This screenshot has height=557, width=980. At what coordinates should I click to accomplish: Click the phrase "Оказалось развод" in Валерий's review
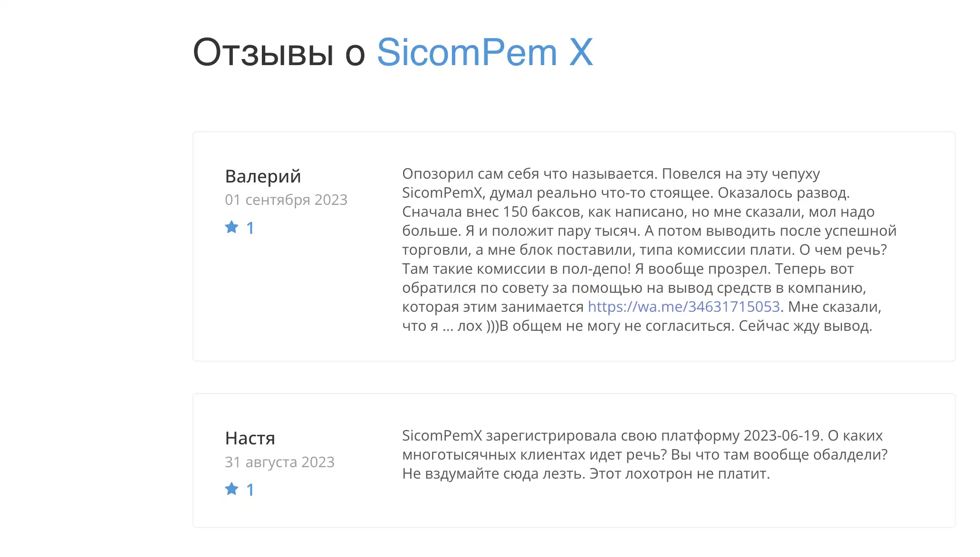(x=783, y=193)
